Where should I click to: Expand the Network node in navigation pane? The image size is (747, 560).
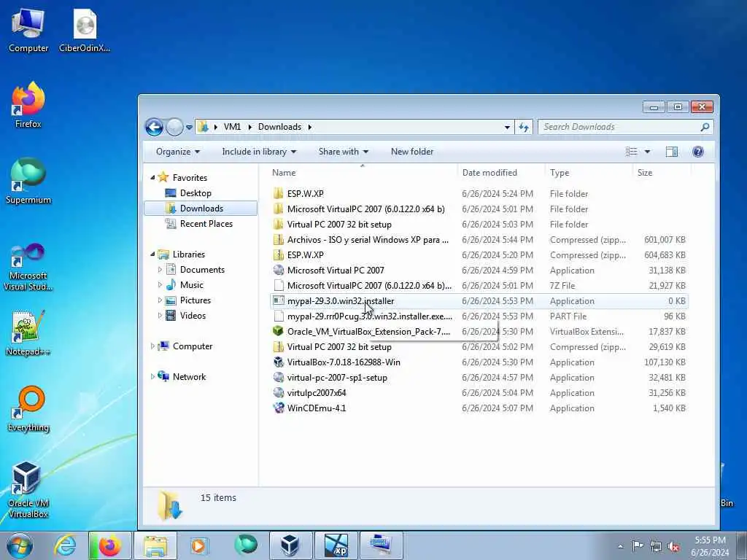coord(152,377)
